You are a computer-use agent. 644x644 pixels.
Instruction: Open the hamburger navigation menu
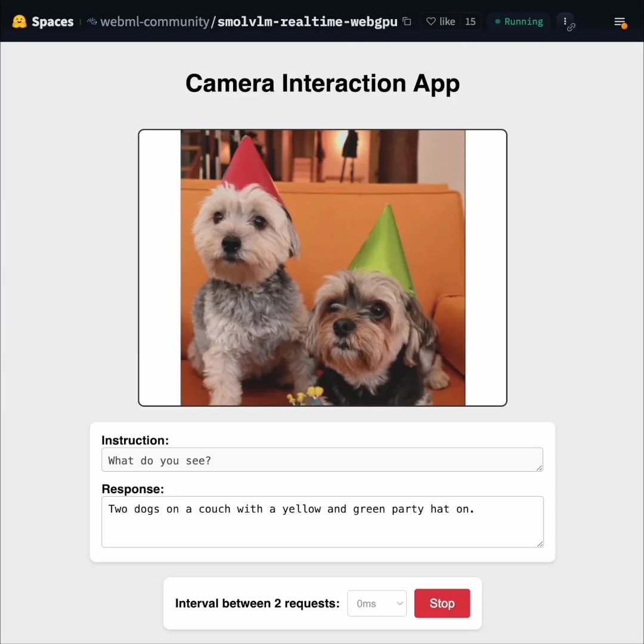click(x=620, y=22)
